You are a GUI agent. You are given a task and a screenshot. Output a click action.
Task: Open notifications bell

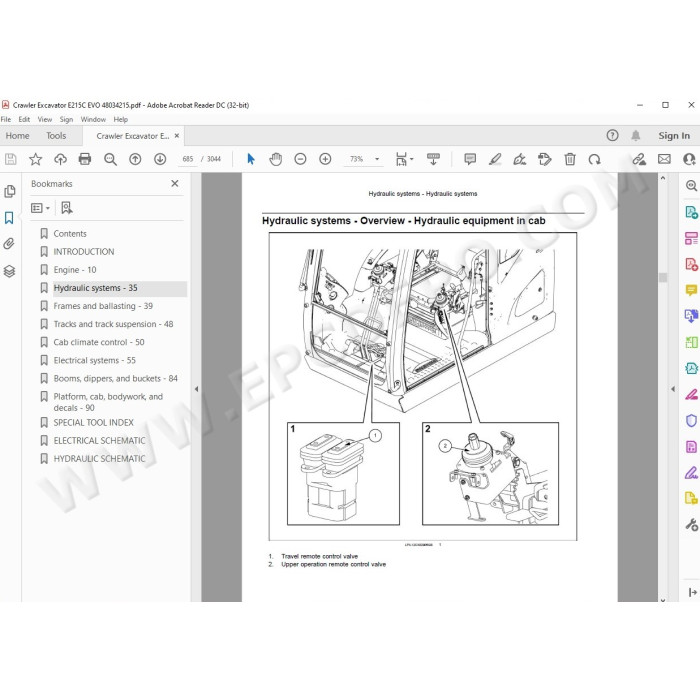636,135
